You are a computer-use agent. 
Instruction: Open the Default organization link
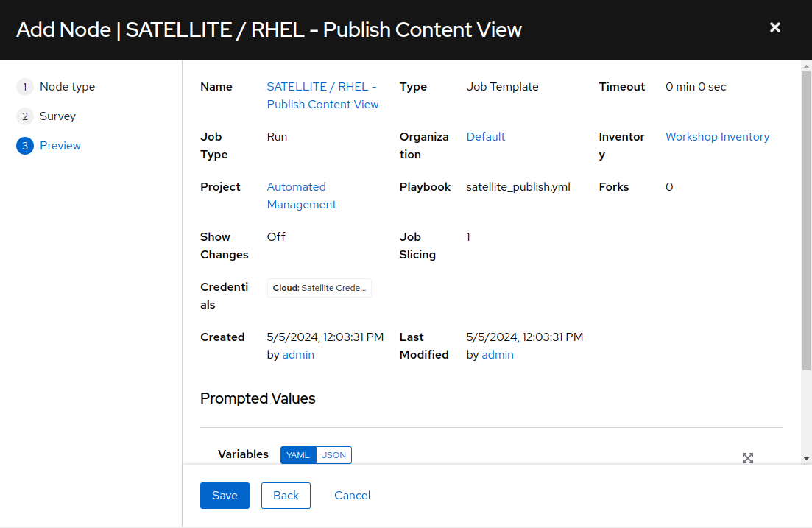pyautogui.click(x=486, y=137)
